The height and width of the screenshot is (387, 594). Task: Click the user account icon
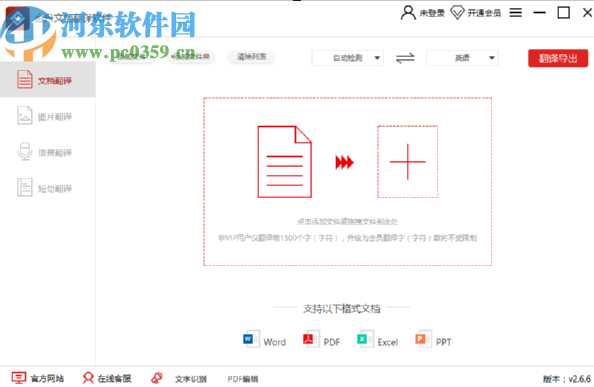point(408,13)
